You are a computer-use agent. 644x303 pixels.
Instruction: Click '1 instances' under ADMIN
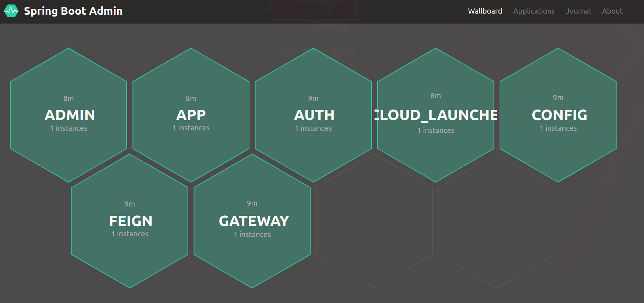pyautogui.click(x=69, y=128)
